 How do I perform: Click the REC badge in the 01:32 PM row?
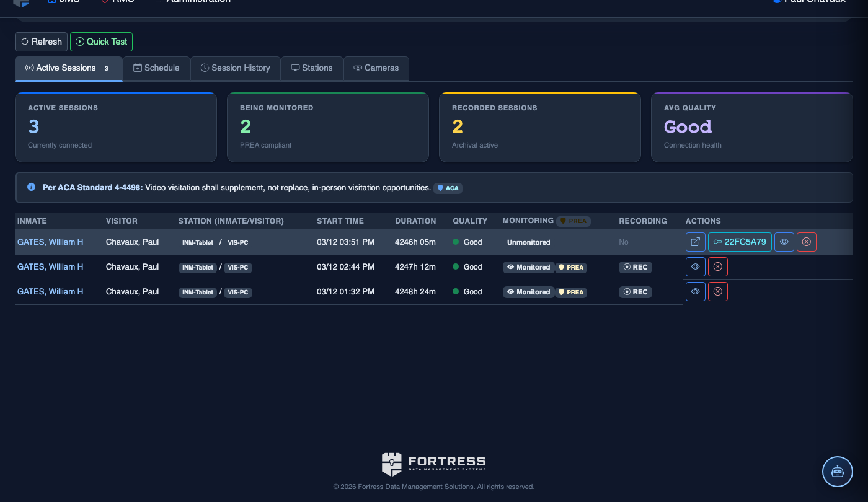635,292
